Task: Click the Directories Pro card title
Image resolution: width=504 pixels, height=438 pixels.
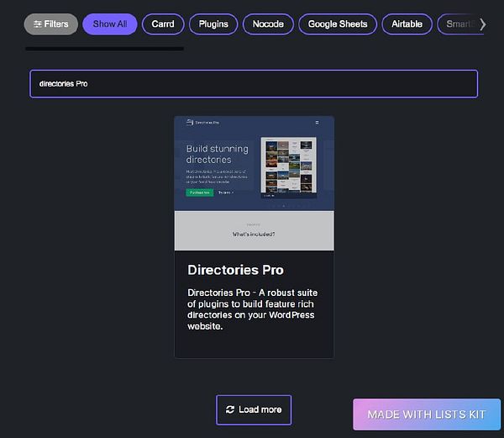Action: tap(235, 270)
